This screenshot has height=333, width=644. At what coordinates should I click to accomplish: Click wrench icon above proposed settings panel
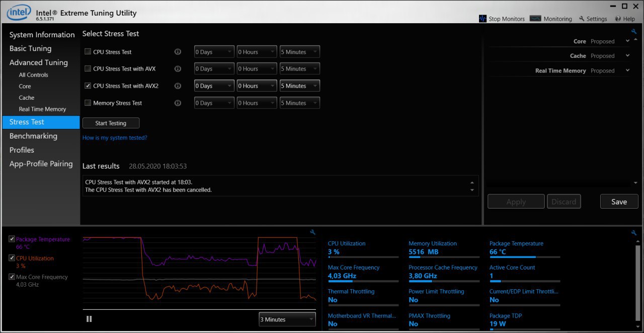(634, 32)
